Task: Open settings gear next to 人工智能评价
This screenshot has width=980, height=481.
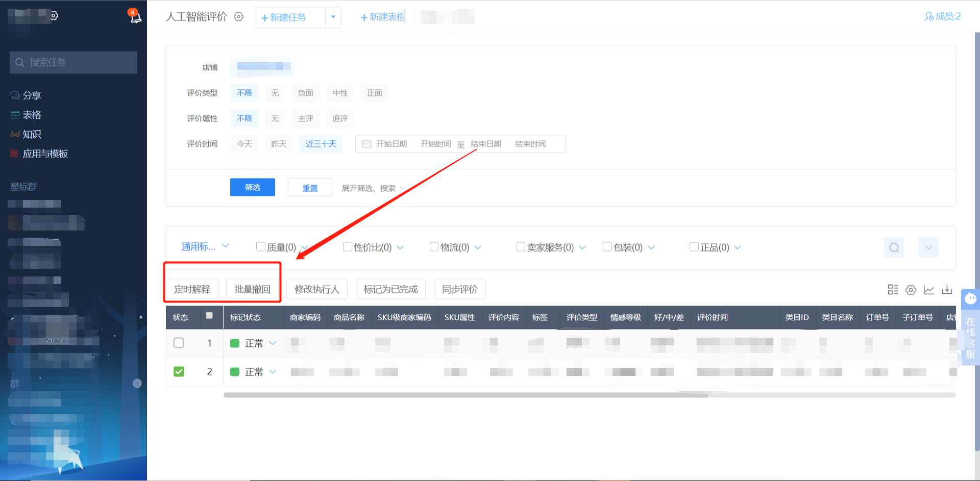Action: tap(238, 17)
